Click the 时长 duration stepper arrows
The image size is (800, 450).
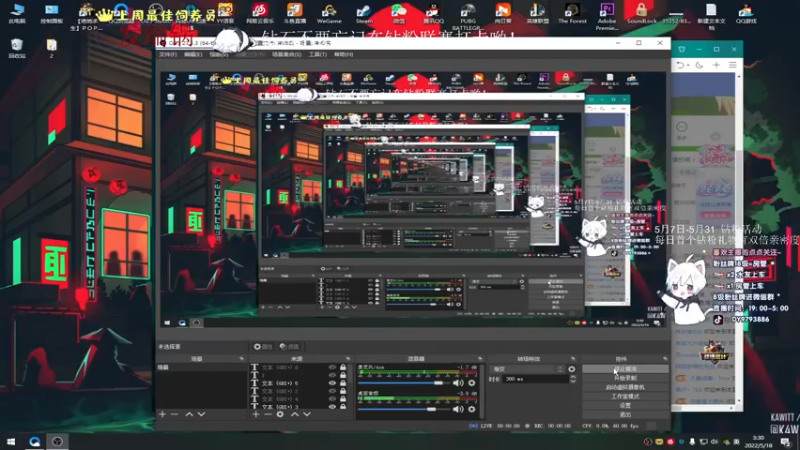[572, 379]
